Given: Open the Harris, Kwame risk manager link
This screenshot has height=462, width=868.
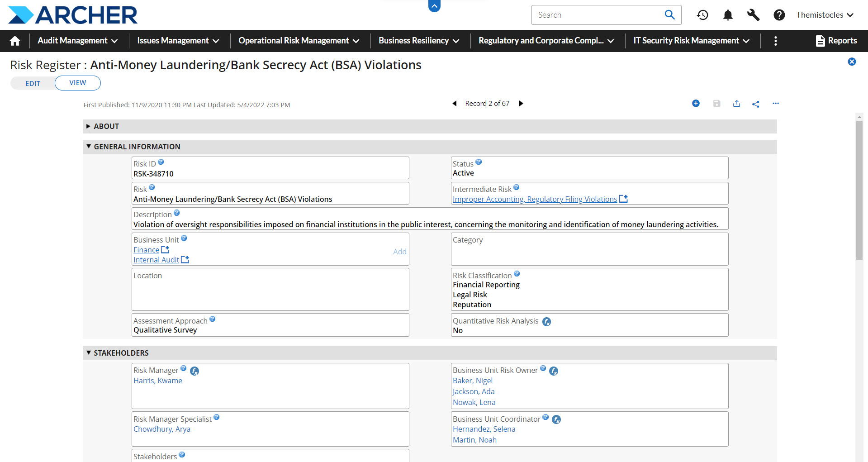Looking at the screenshot, I should tap(157, 381).
